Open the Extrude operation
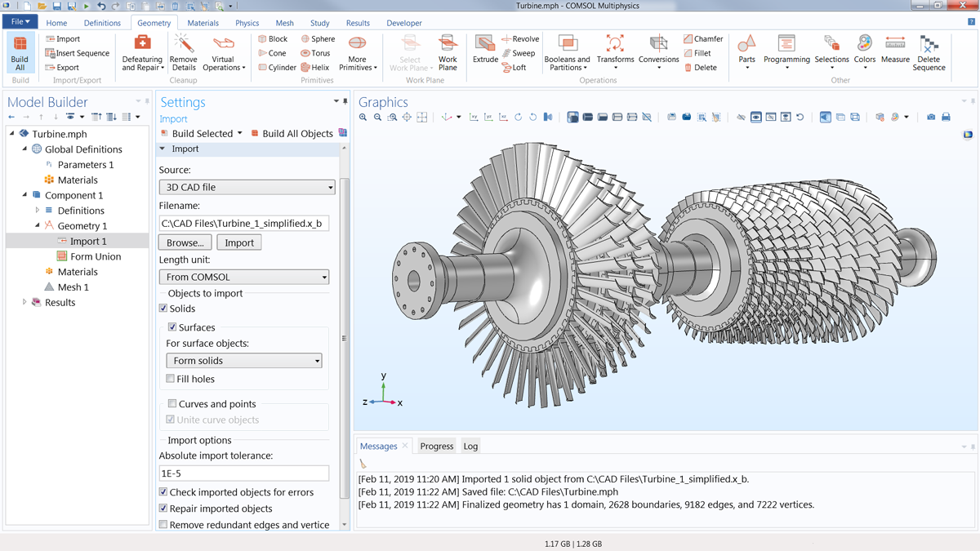This screenshot has height=551, width=980. click(x=485, y=51)
